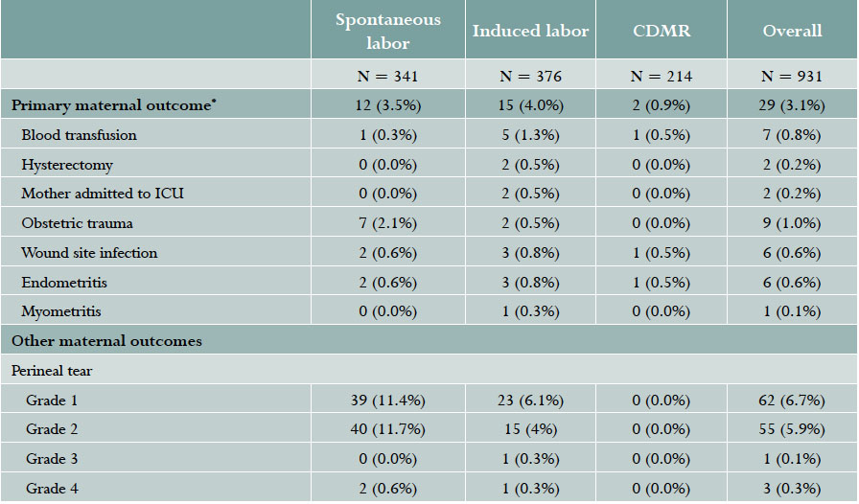Select the N = 341 cell
This screenshot has height=504, width=859.
pos(387,75)
